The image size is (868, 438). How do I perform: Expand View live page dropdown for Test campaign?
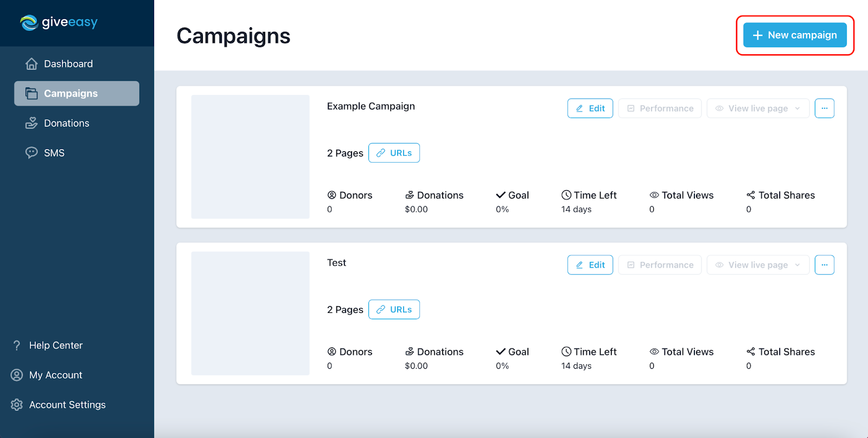(758, 265)
